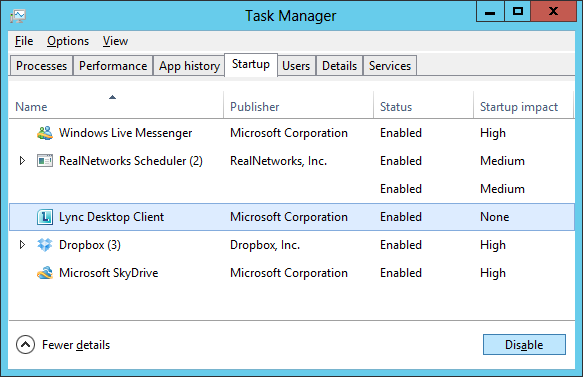Go to the App history tab
This screenshot has width=587, height=383.
pos(189,66)
